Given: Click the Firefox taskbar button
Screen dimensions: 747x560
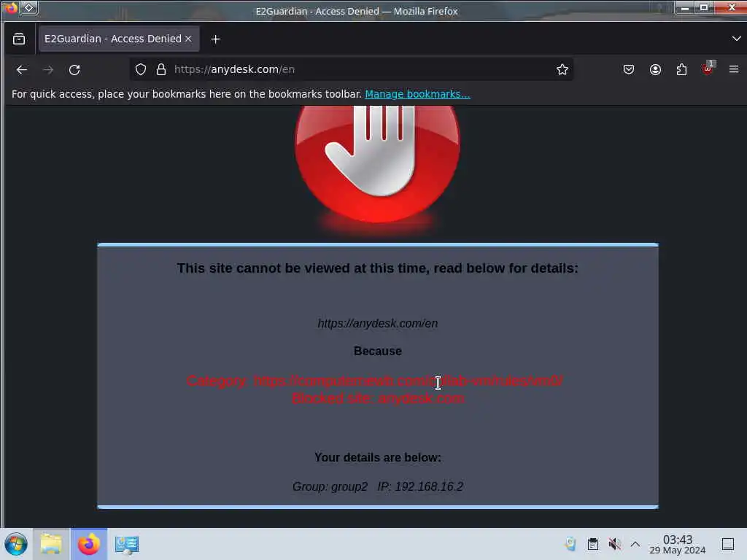Looking at the screenshot, I should [x=89, y=544].
